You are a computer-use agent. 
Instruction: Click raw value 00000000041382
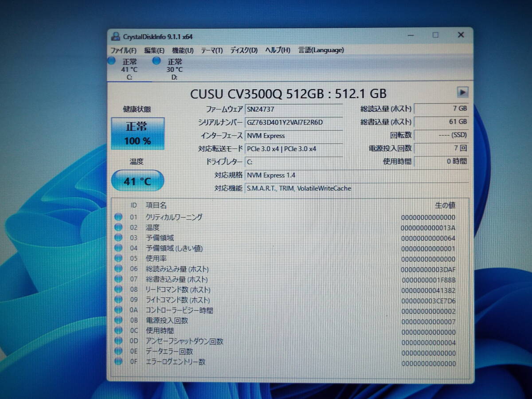pos(428,291)
